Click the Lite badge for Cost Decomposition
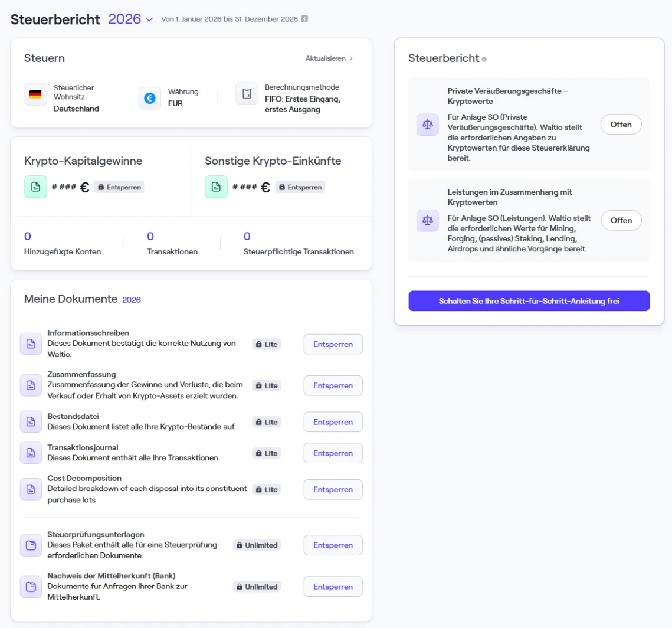Screen dimensions: 672x628 [267, 489]
